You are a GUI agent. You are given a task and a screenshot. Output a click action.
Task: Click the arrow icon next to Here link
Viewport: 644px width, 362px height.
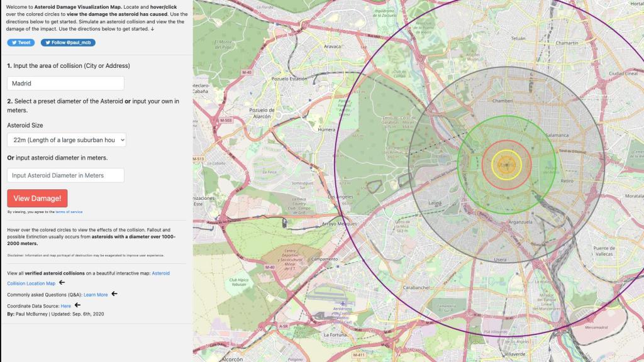coord(78,305)
